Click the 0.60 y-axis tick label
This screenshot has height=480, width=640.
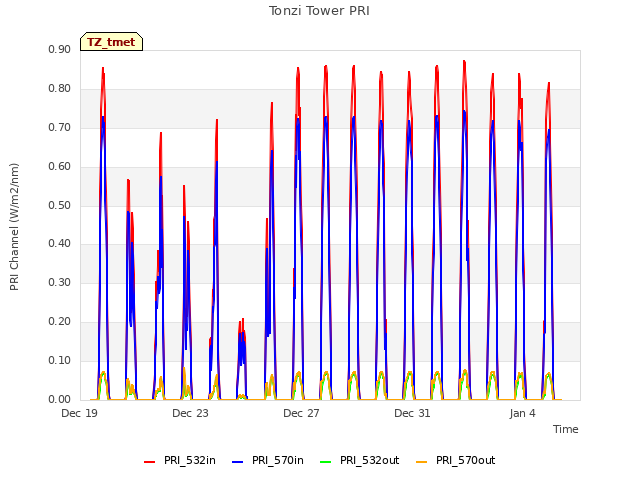60,166
